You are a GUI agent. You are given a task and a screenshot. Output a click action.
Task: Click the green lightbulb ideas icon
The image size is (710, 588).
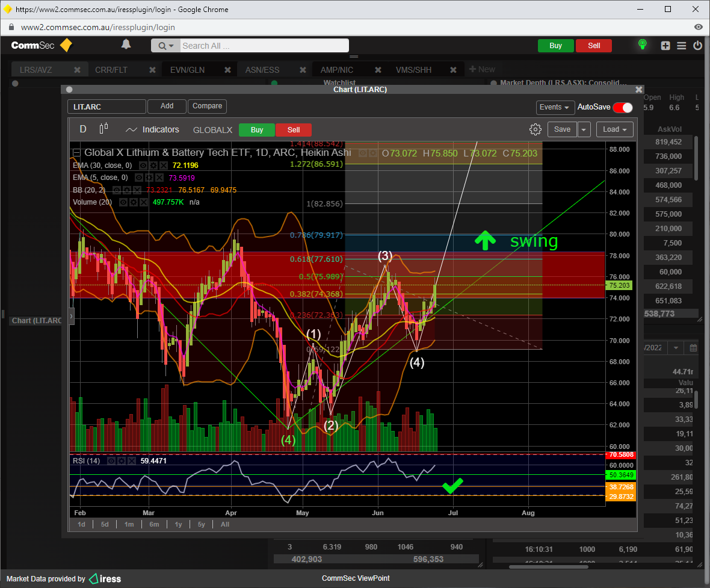(x=643, y=45)
